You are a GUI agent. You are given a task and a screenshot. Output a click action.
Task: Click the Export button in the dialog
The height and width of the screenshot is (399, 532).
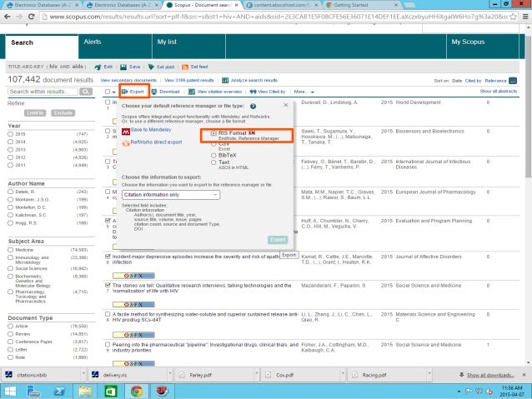point(278,240)
